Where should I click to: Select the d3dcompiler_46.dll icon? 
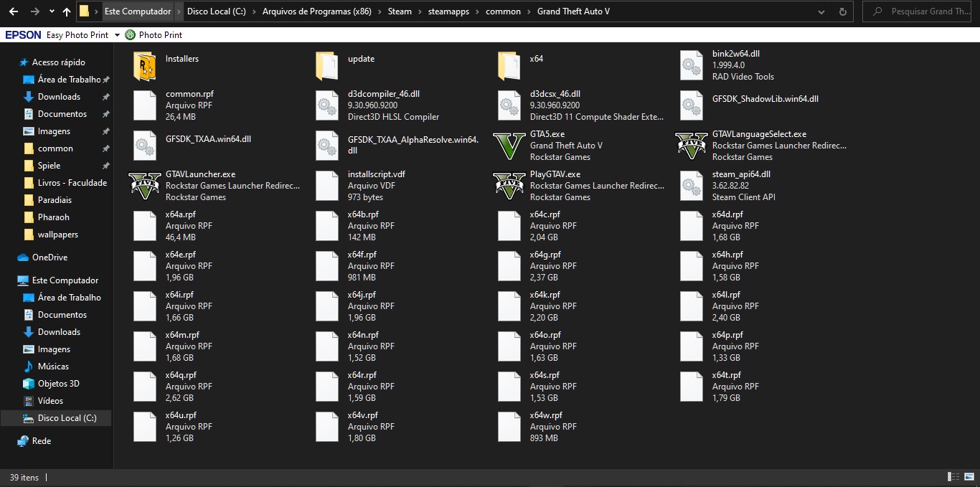click(327, 105)
